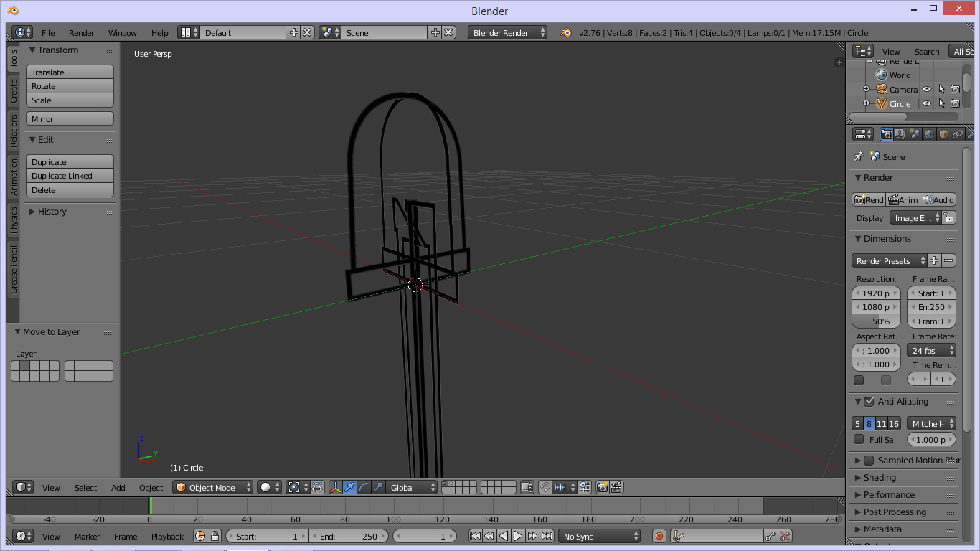Toggle manipulate center points icon

coord(317,487)
